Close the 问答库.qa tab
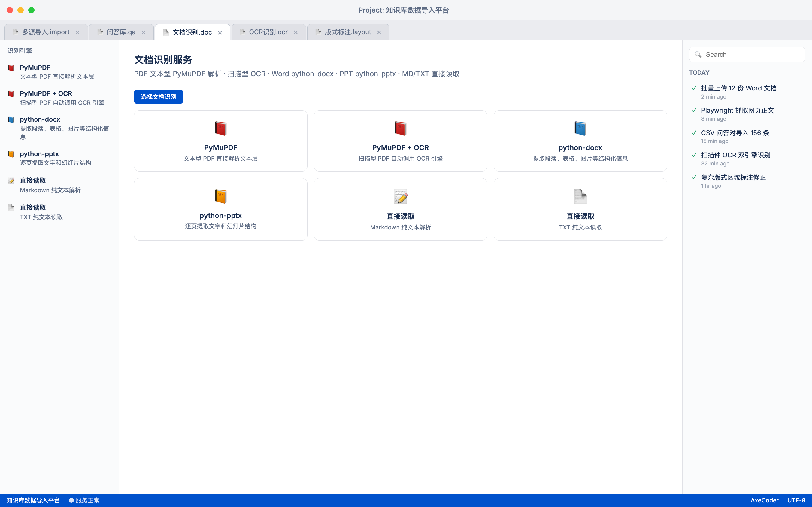Screen dimensions: 812x507 coord(144,32)
